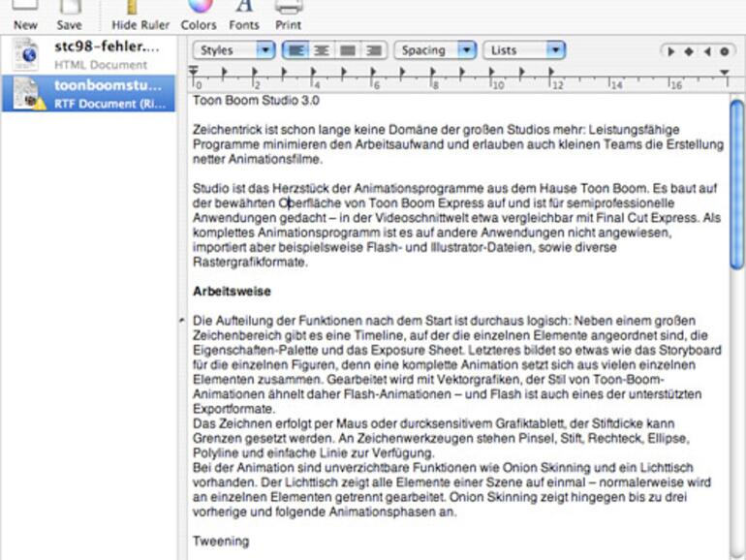
Task: Click the 'Tweening' heading
Action: [221, 542]
